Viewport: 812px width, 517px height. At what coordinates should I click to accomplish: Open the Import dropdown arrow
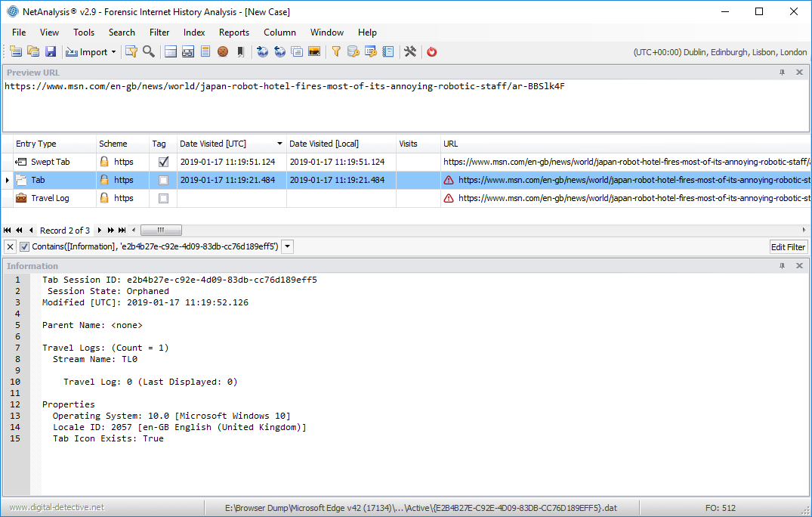coord(114,52)
